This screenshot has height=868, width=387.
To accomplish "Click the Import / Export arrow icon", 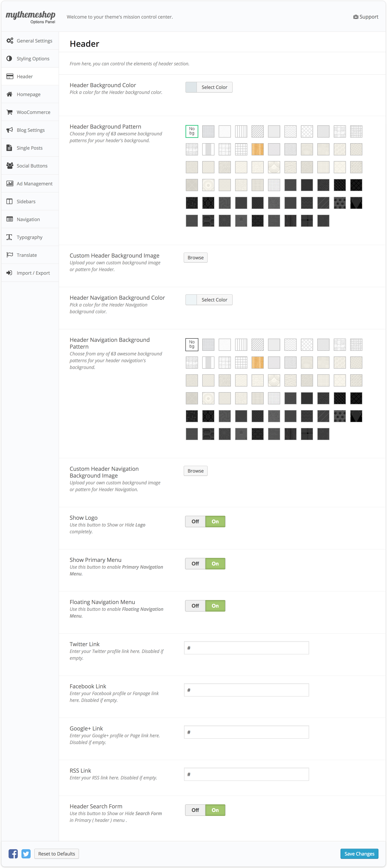I will [x=9, y=273].
